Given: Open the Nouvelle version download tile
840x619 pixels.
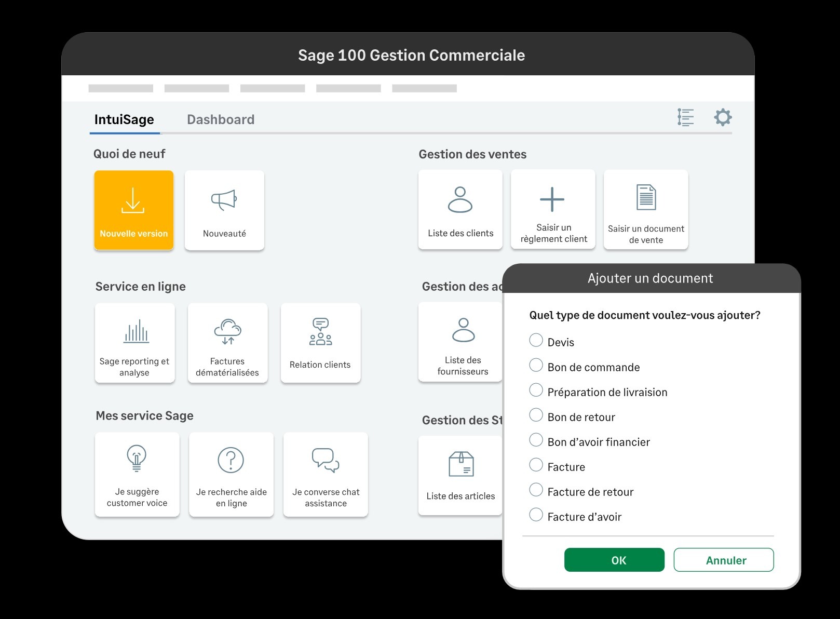Looking at the screenshot, I should [x=133, y=210].
